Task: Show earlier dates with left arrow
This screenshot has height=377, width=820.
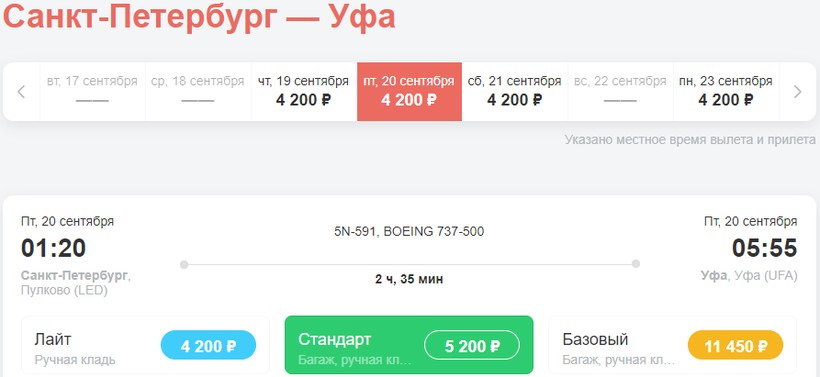Action: 21,92
